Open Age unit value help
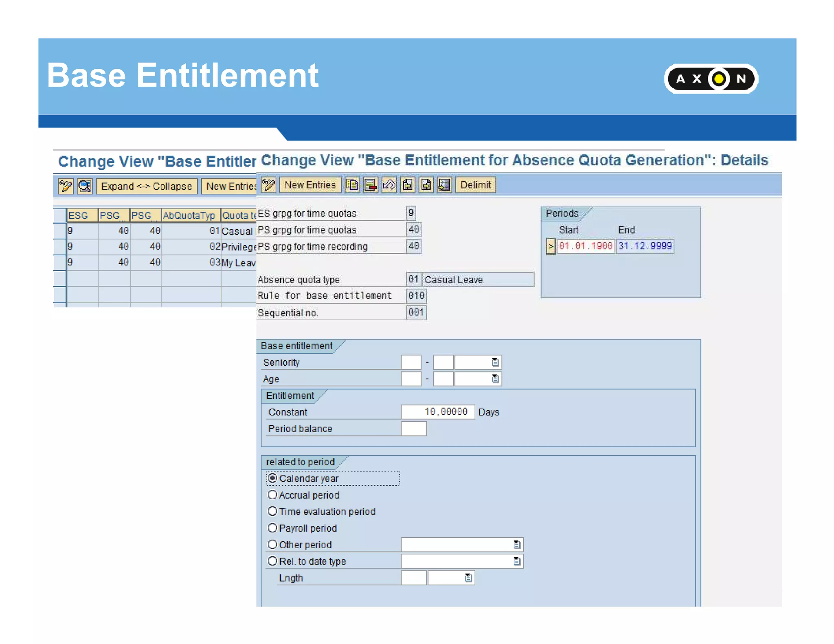This screenshot has height=644, width=834. [x=495, y=379]
